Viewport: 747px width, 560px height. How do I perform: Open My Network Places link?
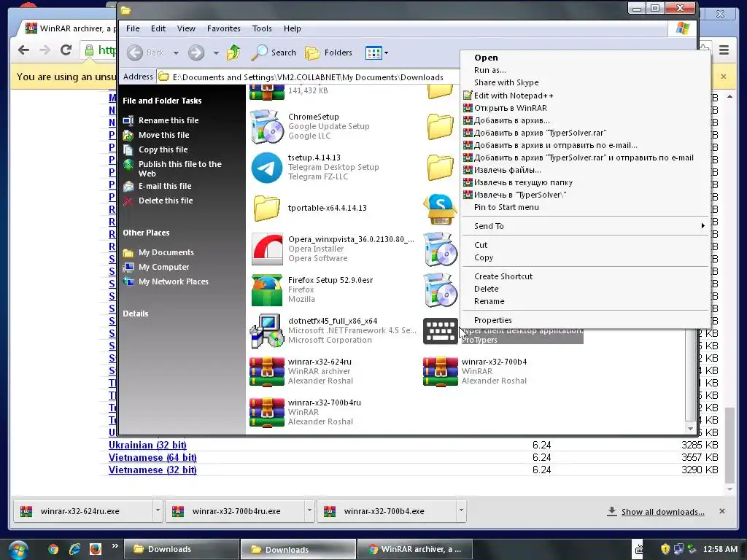point(174,282)
